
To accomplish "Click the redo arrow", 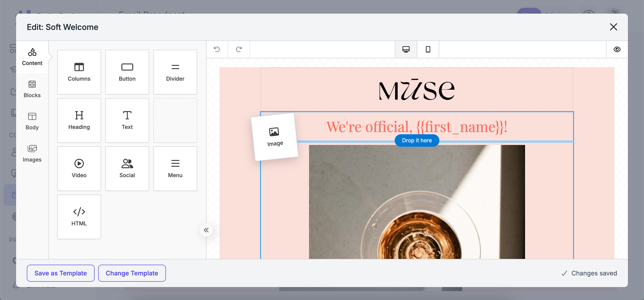I will (239, 49).
